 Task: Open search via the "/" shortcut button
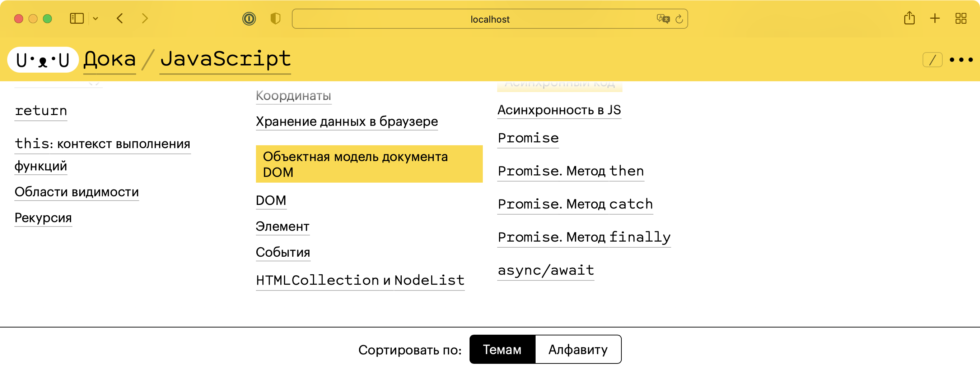click(933, 60)
